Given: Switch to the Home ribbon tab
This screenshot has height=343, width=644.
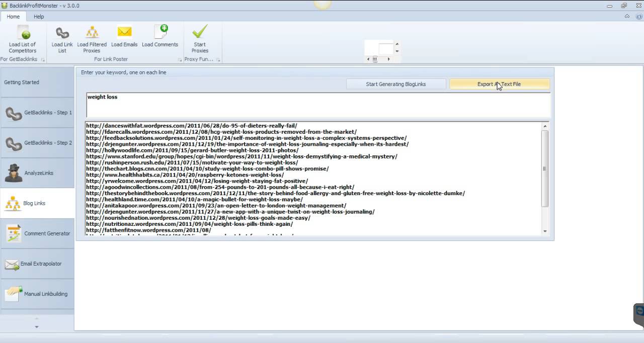Looking at the screenshot, I should pos(13,17).
